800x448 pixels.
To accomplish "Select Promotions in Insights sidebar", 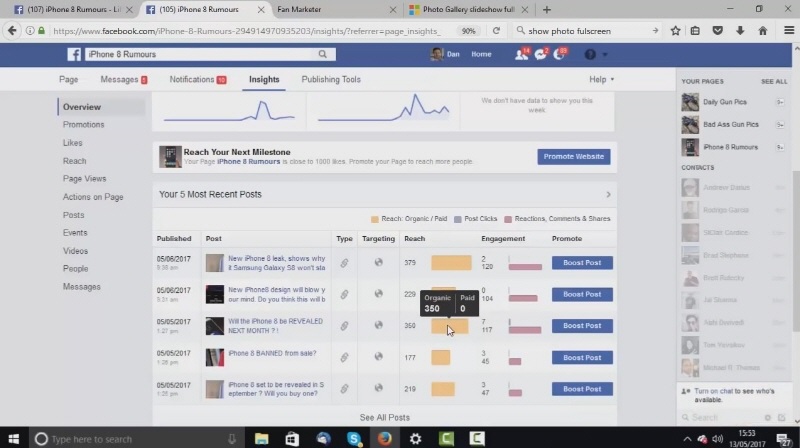I will 83,125.
